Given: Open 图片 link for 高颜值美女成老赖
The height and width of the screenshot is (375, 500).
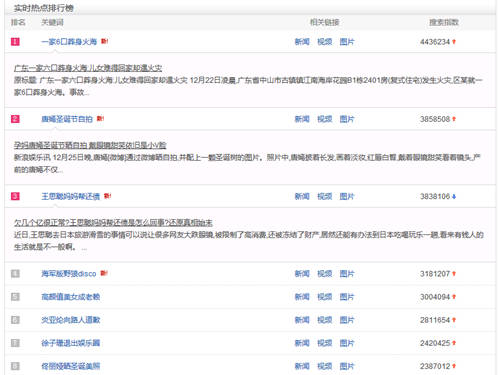Looking at the screenshot, I should point(347,297).
